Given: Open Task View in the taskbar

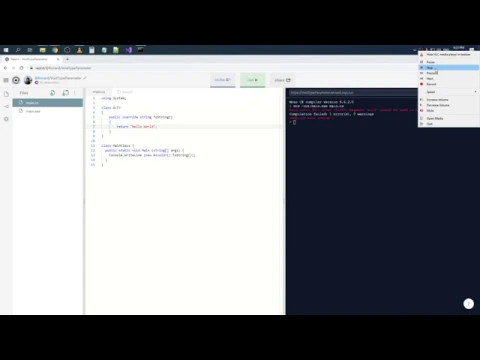Looking at the screenshot, I should [30, 50].
